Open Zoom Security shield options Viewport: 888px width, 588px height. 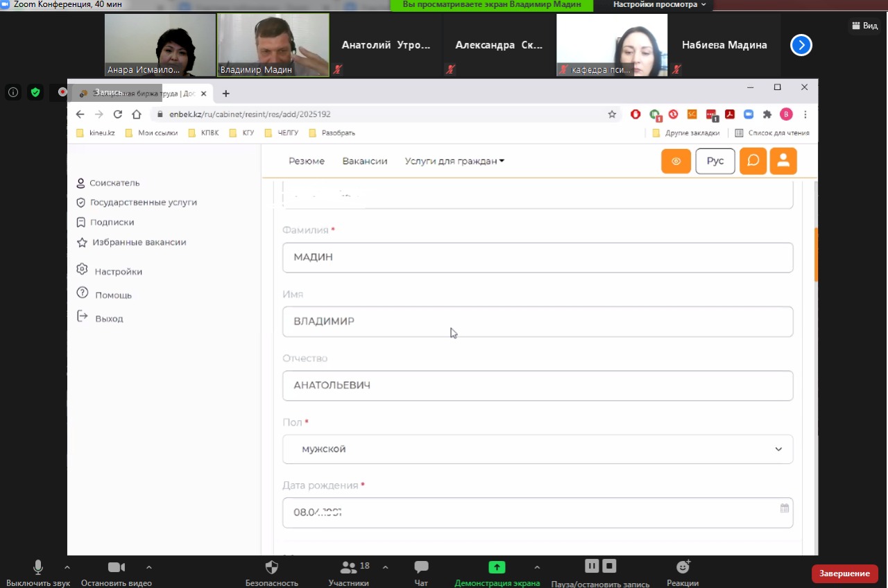coord(272,568)
